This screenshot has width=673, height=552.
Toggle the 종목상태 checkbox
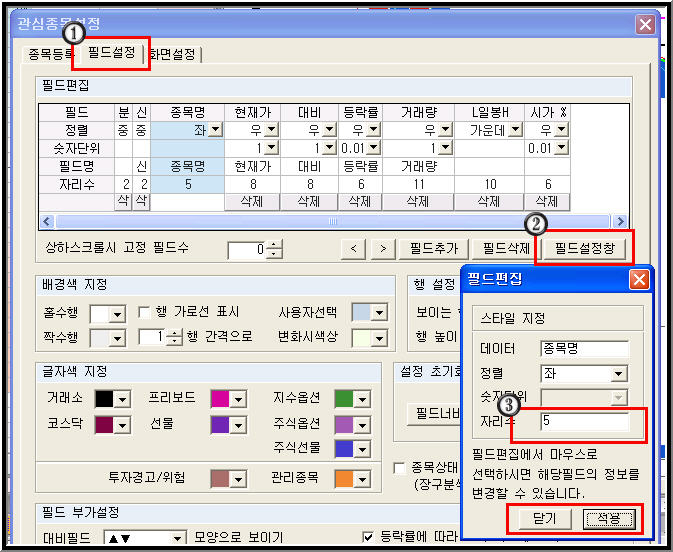coord(399,468)
